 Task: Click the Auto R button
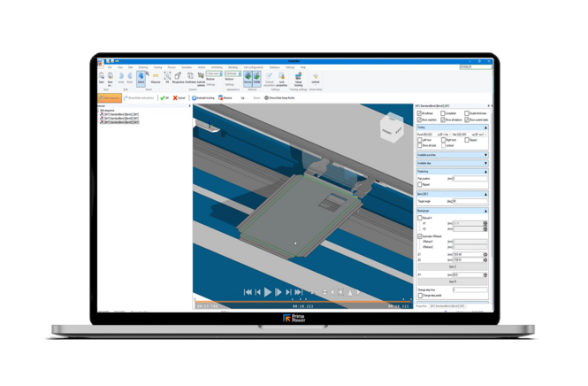(452, 282)
